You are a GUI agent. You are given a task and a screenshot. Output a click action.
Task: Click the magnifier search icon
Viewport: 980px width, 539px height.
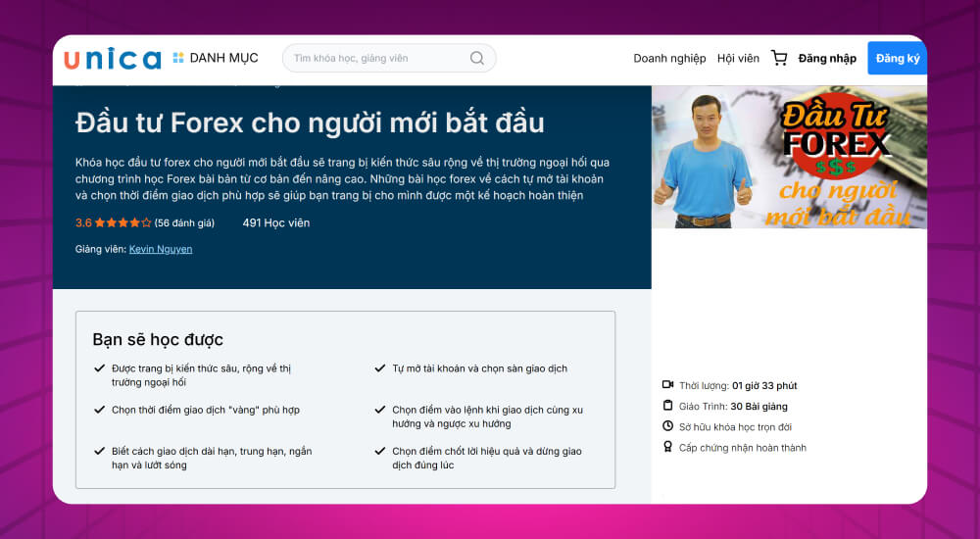(477, 58)
